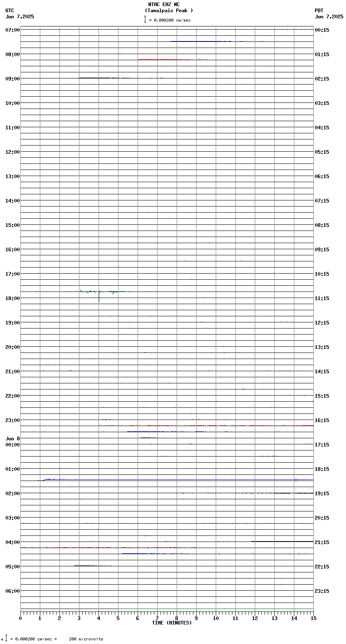
Task: Click the '04:00' UTC time label
Action: [x=13, y=542]
